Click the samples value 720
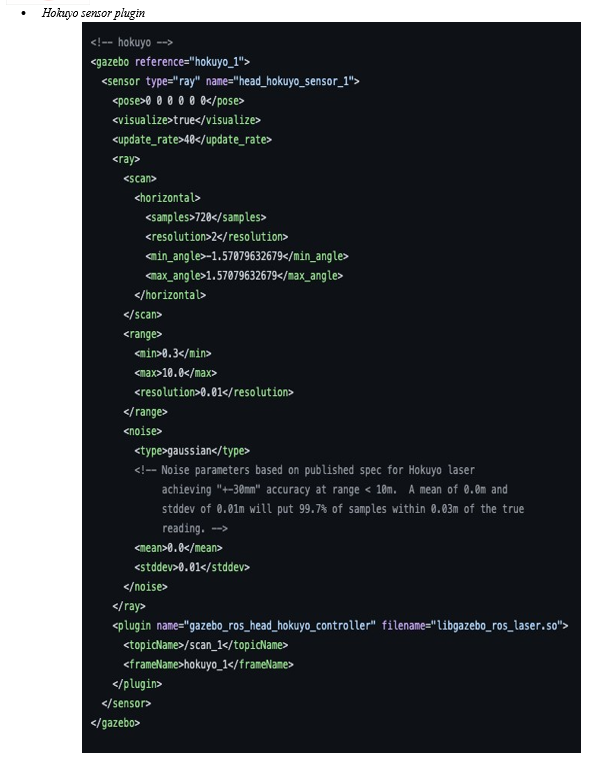The image size is (600, 761). coord(202,217)
